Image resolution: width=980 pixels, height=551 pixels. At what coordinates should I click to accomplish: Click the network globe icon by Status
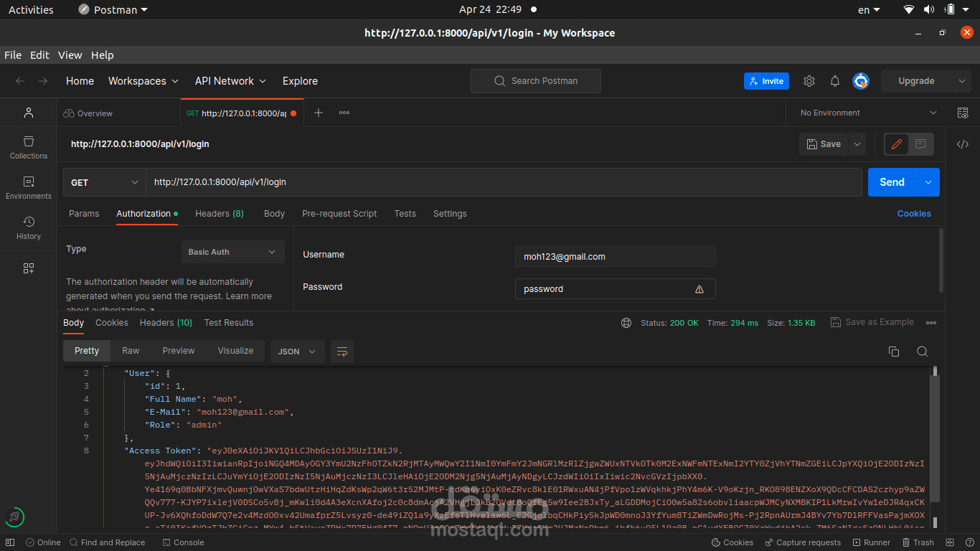coord(626,323)
